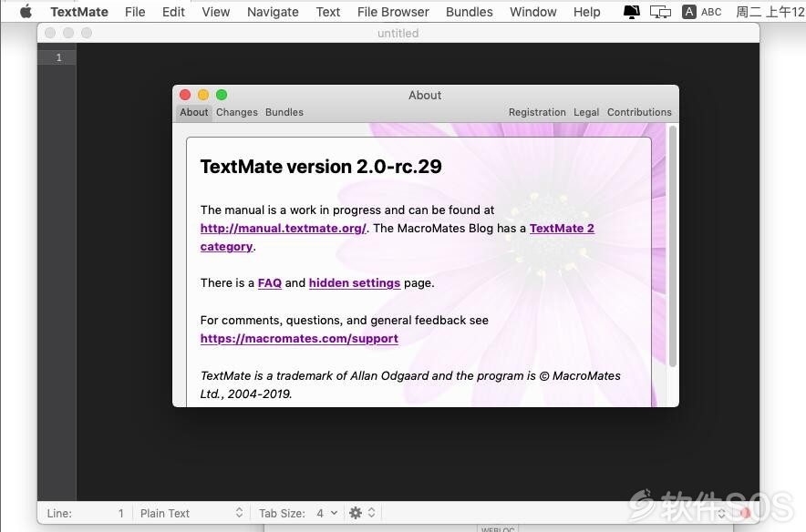This screenshot has width=806, height=532.
Task: Click the About window vertical scrollbar
Action: click(x=672, y=247)
